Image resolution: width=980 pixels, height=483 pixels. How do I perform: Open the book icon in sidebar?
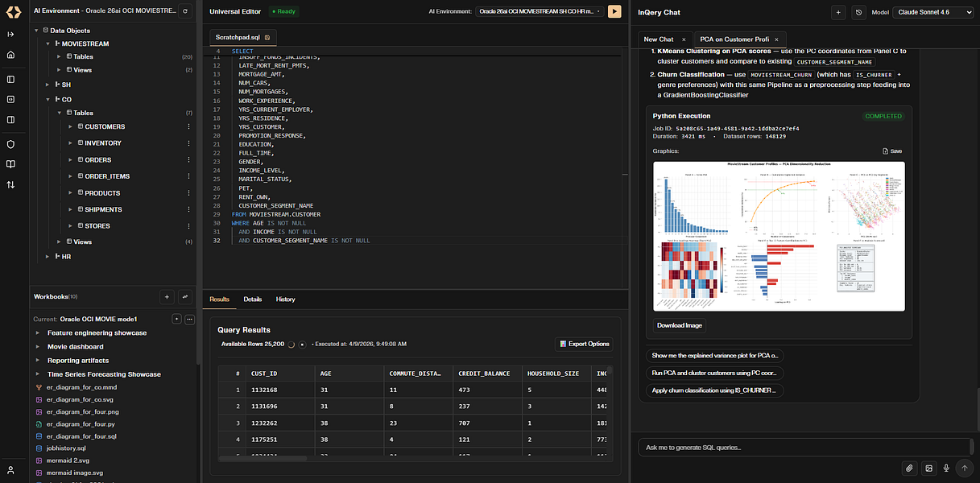10,164
